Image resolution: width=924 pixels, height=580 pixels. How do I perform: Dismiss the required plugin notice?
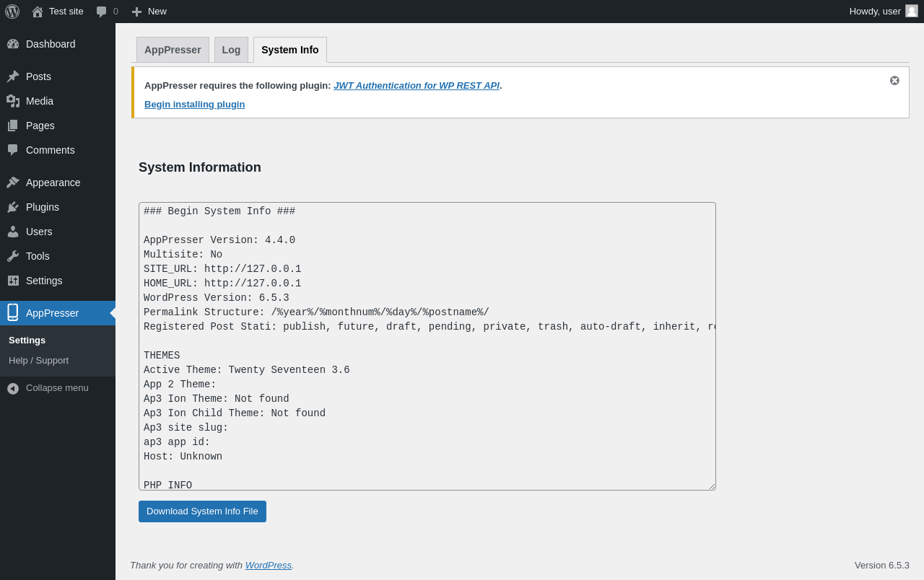894,81
